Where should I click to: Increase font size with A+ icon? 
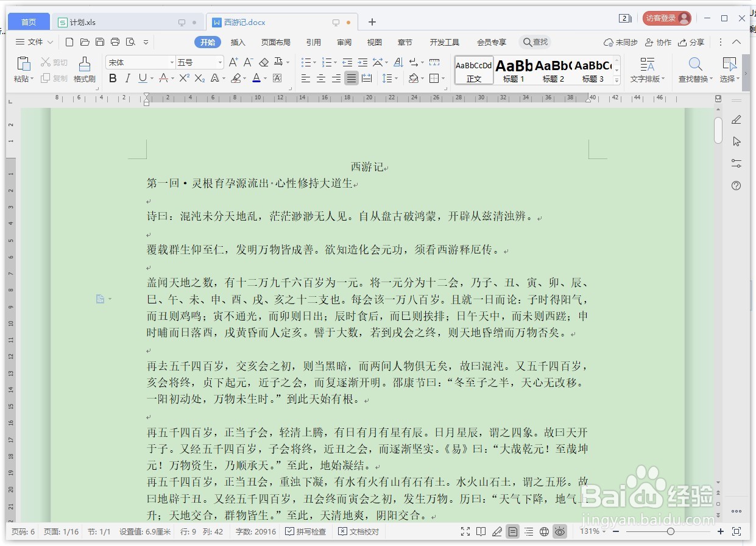233,62
